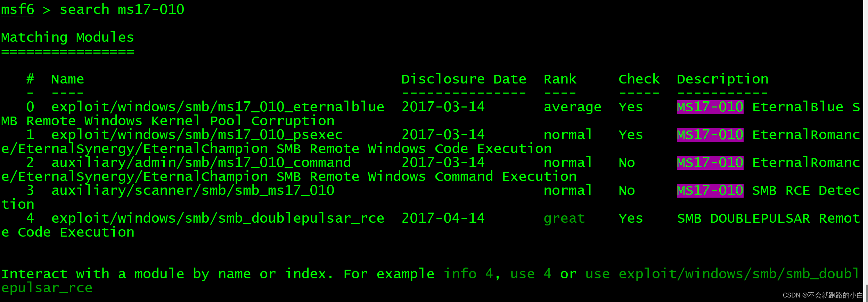The image size is (868, 302).
Task: Click 'EternalRomanc' in the ms17_010_command row description
Action: 806,162
